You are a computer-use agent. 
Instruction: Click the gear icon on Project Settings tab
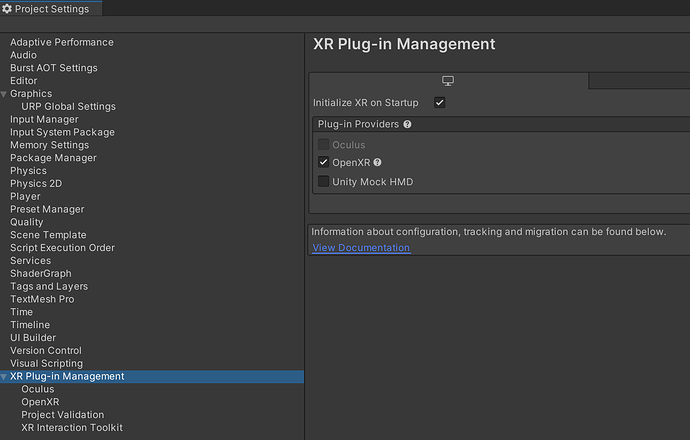(x=7, y=9)
